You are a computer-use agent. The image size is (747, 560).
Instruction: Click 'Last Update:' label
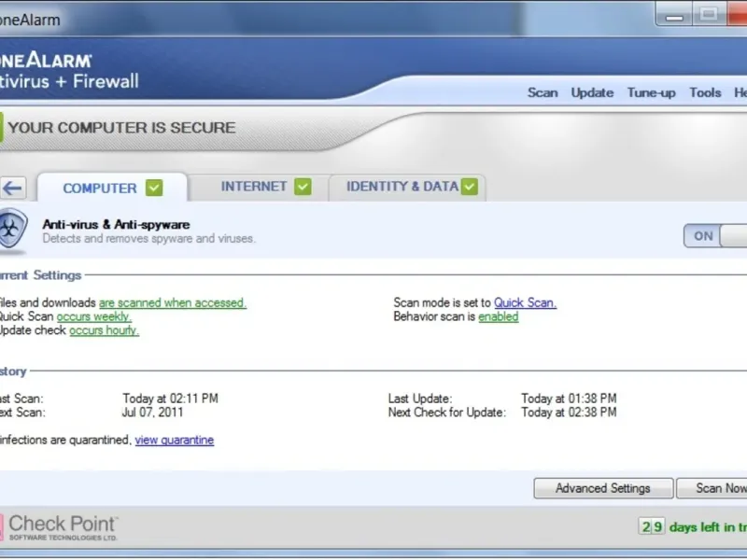coord(419,399)
